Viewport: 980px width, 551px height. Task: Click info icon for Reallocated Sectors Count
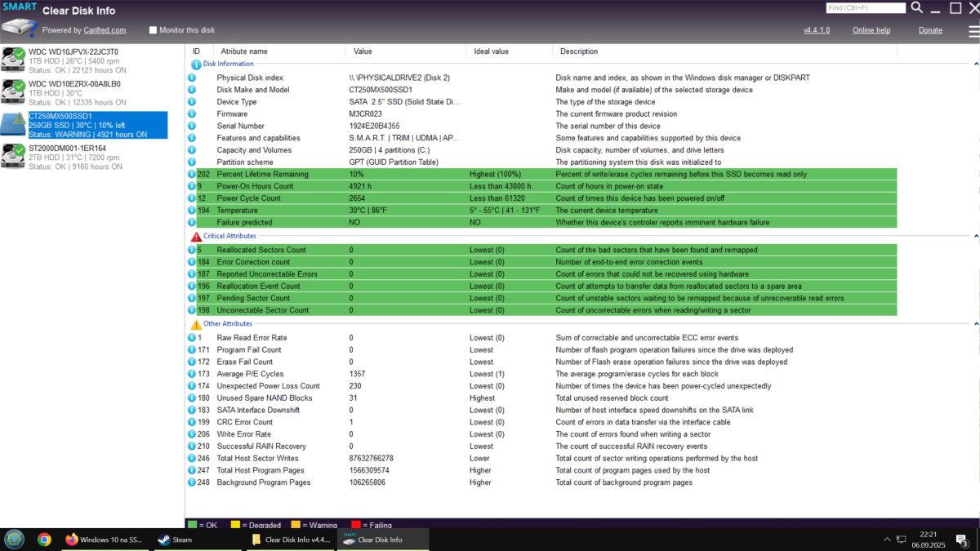(x=192, y=250)
